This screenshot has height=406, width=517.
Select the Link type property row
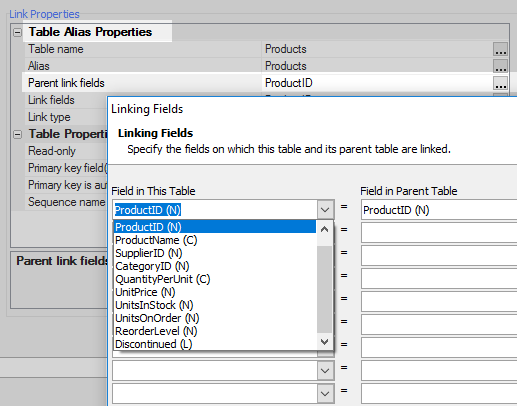click(66, 117)
